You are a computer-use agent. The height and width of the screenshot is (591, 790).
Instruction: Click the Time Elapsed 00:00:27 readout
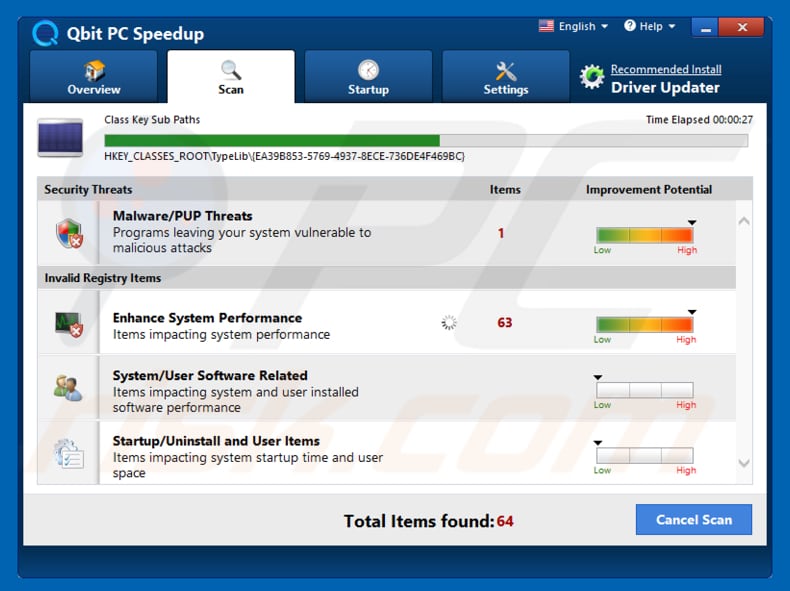pyautogui.click(x=699, y=120)
